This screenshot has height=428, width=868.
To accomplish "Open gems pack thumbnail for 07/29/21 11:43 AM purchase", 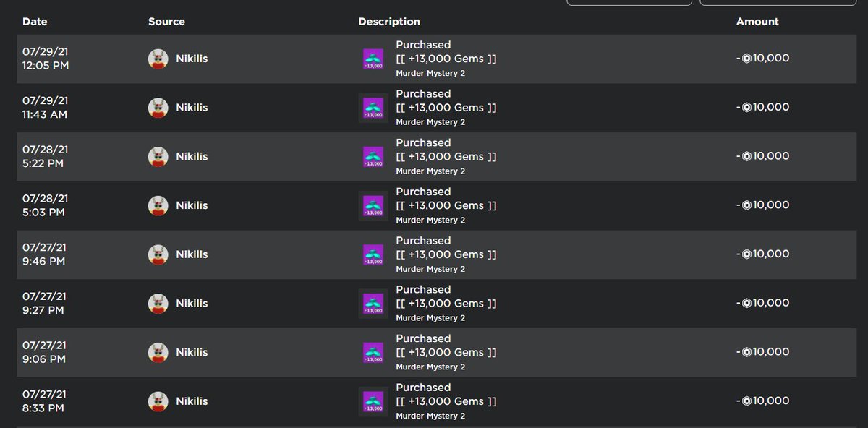I will (x=373, y=108).
